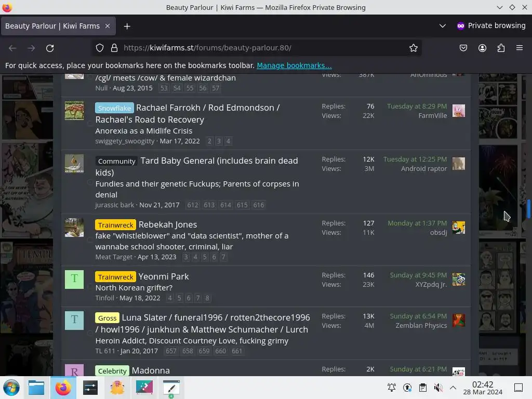Reload the current page

tap(50, 48)
